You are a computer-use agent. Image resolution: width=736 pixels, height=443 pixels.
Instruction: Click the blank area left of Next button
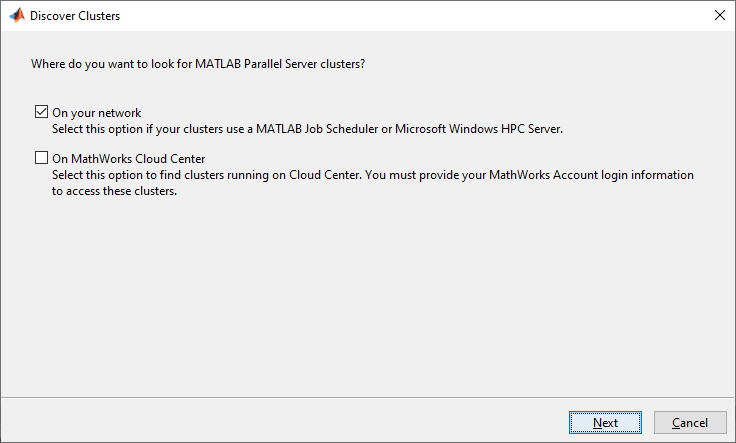300,422
